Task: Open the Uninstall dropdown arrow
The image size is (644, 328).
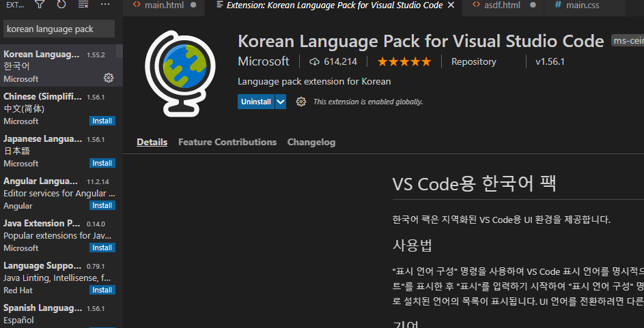Action: [x=281, y=102]
